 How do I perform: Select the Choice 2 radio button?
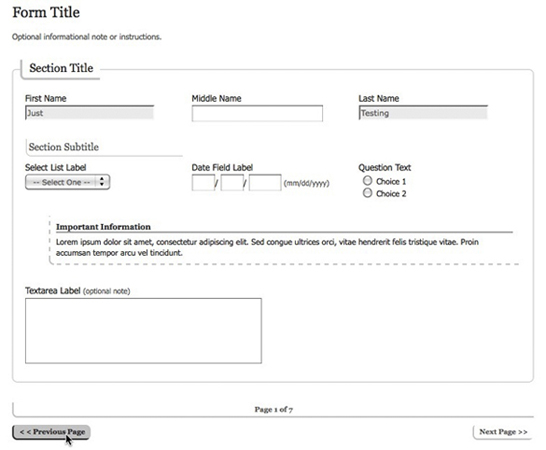(367, 193)
